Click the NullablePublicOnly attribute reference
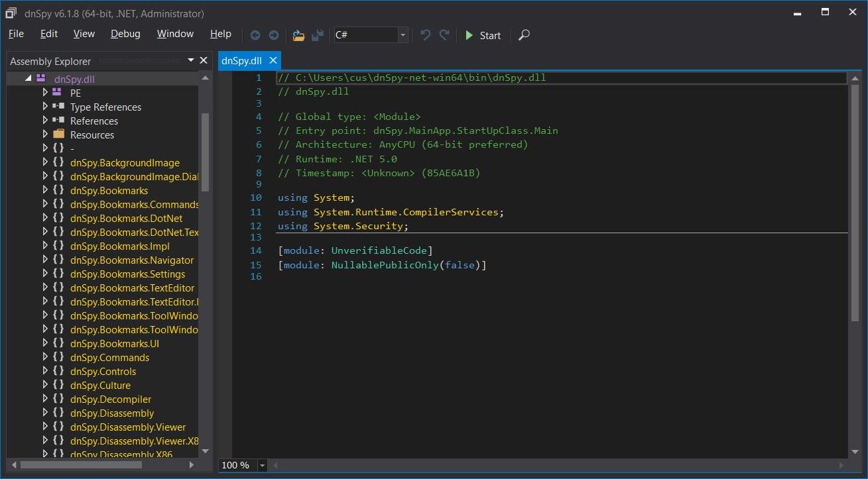The height and width of the screenshot is (479, 868). click(x=385, y=265)
